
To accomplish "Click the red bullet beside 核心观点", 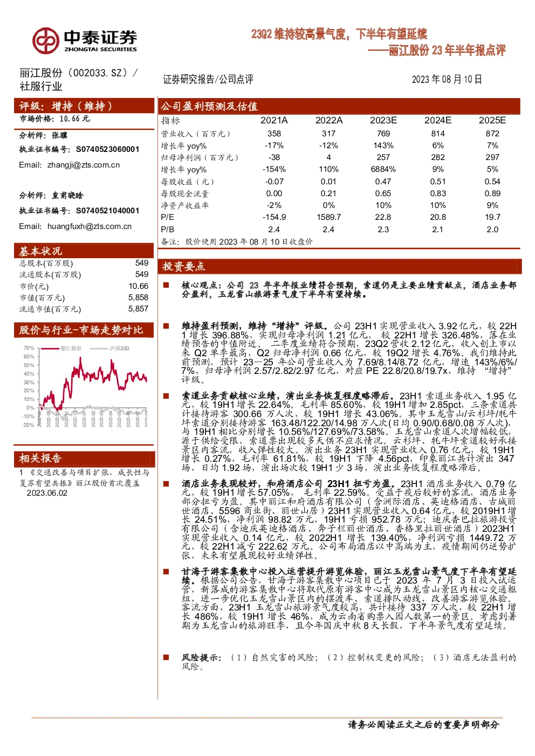I will (x=166, y=285).
